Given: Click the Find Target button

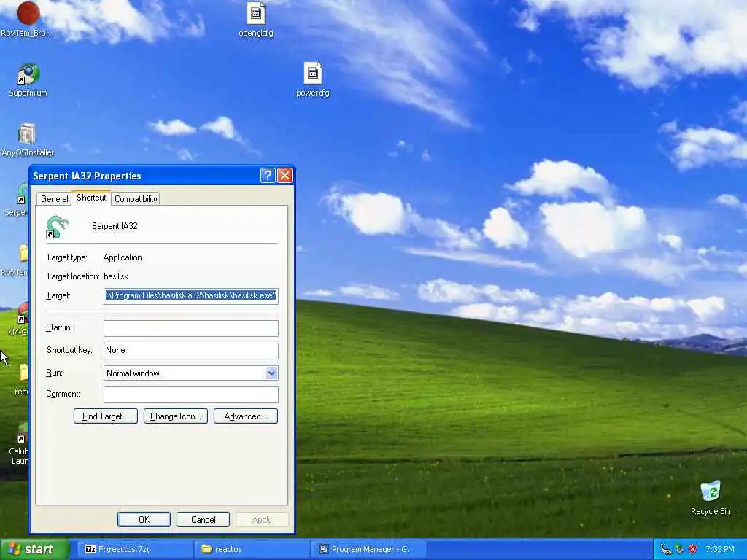Looking at the screenshot, I should tap(105, 416).
